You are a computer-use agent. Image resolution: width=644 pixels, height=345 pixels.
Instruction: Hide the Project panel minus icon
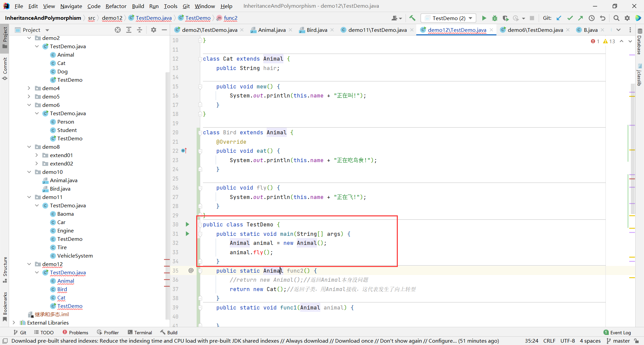tap(164, 30)
